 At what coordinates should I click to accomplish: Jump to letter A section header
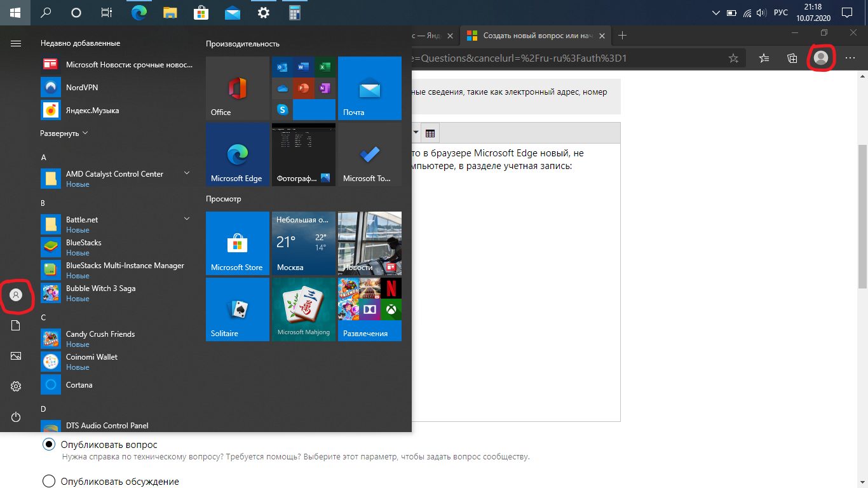coord(44,157)
